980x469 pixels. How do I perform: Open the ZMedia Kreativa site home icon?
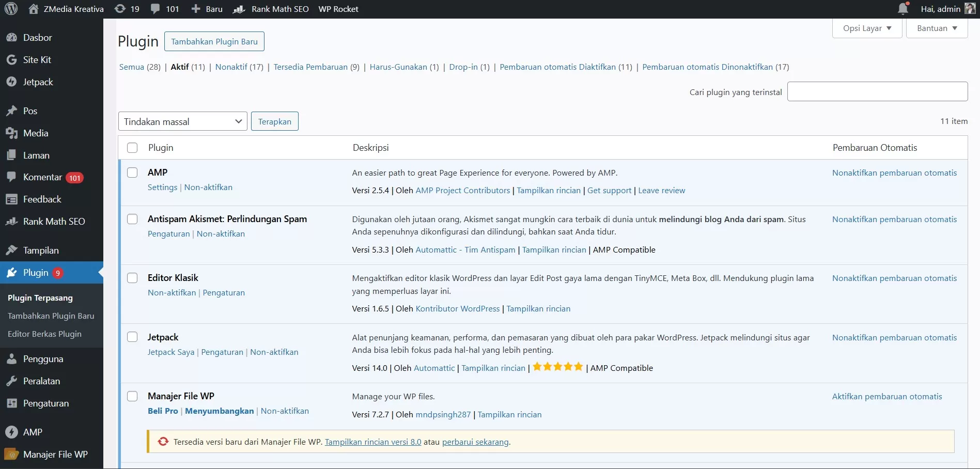point(34,9)
